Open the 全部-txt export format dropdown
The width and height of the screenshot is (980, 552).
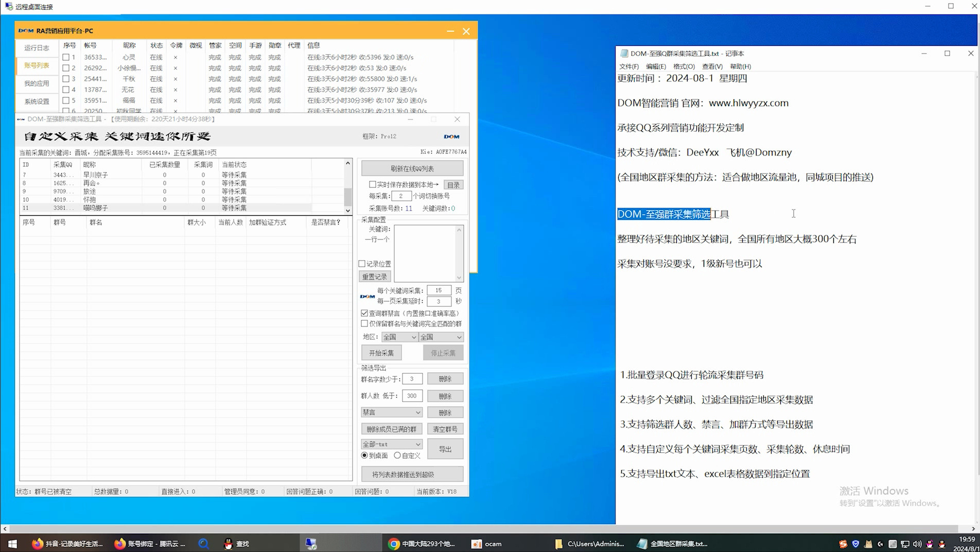(392, 444)
